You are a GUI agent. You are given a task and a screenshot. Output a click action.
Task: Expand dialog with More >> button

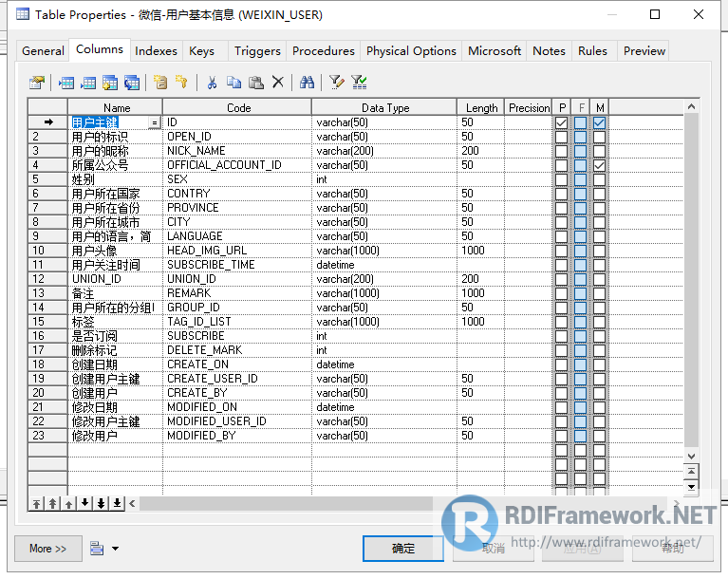48,549
